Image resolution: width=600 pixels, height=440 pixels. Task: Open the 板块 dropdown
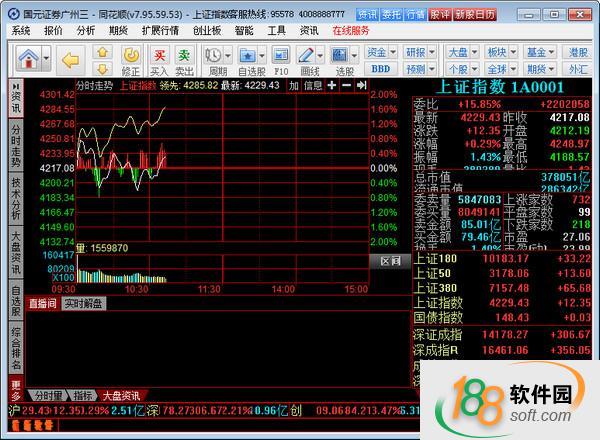pyautogui.click(x=501, y=52)
